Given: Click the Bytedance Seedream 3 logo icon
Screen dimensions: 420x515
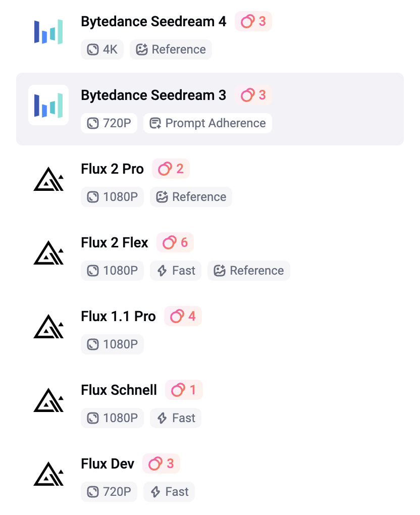Looking at the screenshot, I should 48,105.
